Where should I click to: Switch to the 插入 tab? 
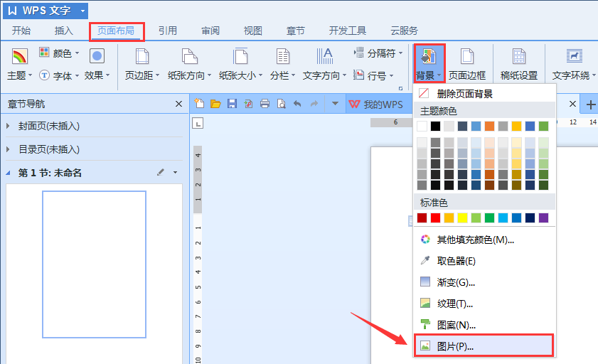click(x=63, y=31)
